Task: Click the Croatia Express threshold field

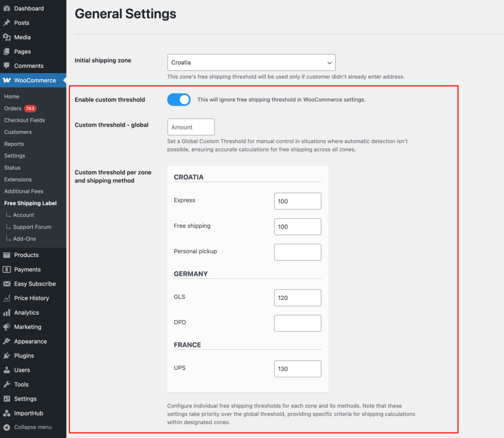Action: [x=297, y=201]
